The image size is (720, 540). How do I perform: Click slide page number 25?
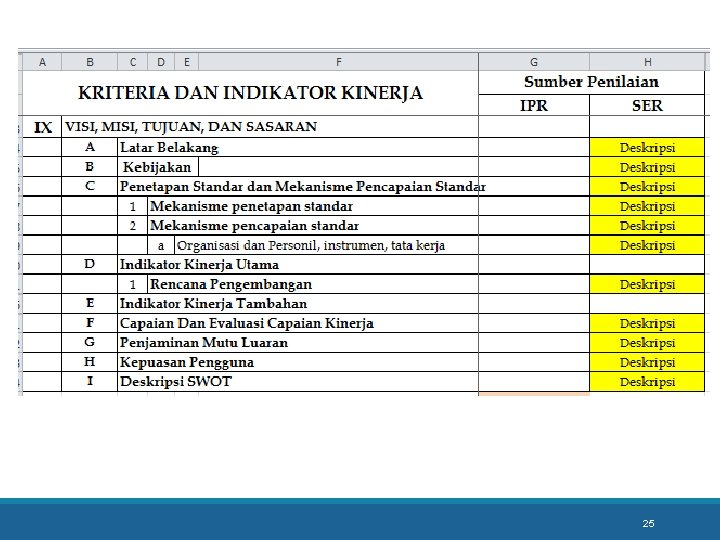[x=648, y=523]
